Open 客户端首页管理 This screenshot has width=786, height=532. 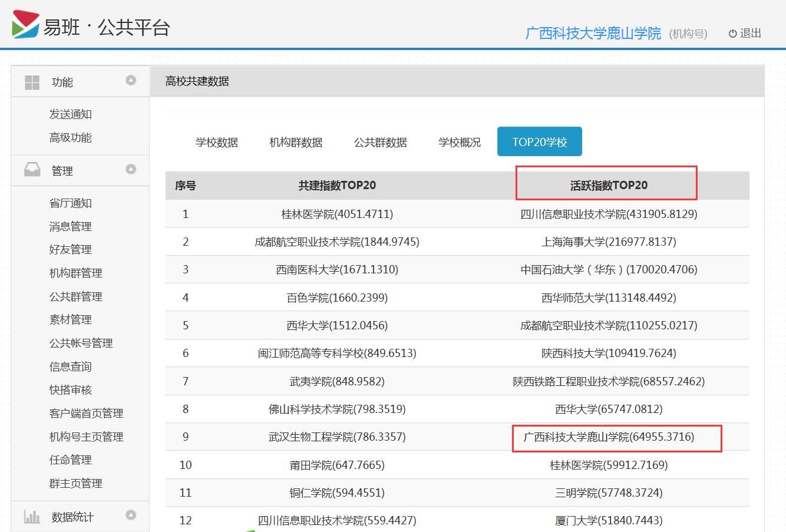coord(87,413)
